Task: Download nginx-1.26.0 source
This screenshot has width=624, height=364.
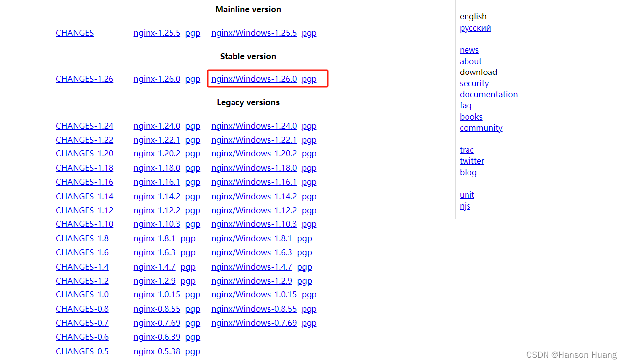Action: (x=157, y=79)
